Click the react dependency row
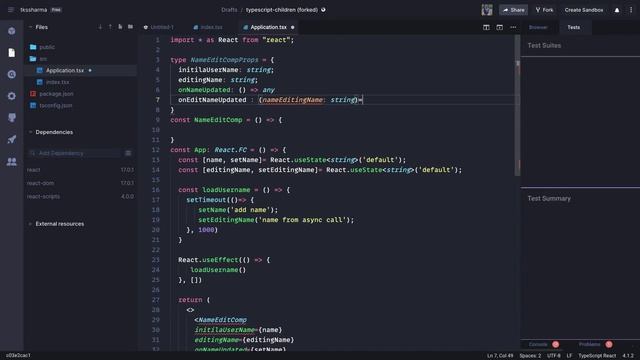640x360 pixels. tap(80, 170)
